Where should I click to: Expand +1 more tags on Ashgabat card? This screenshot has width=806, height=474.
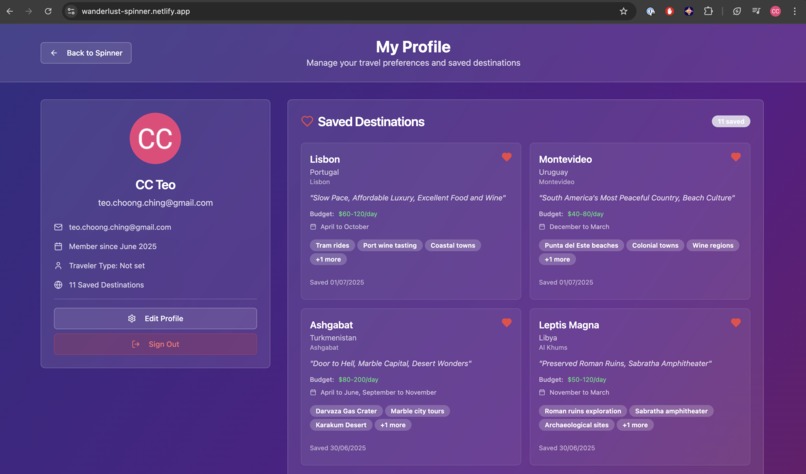click(393, 425)
